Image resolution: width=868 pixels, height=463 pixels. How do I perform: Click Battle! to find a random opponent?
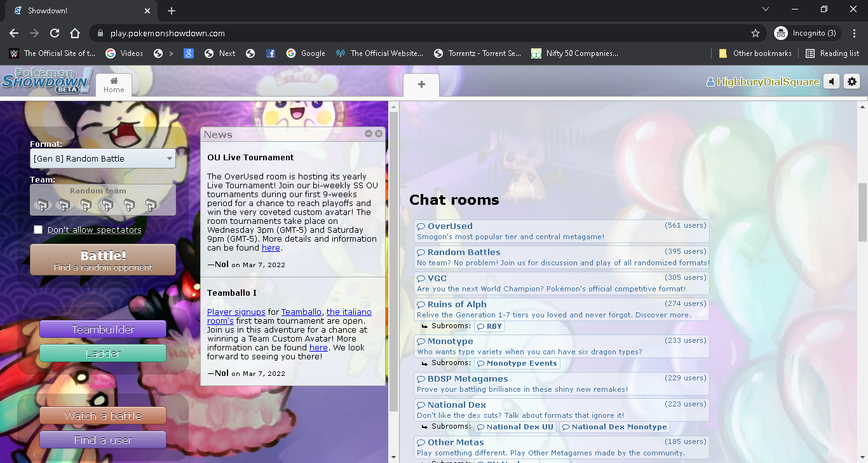click(x=103, y=260)
